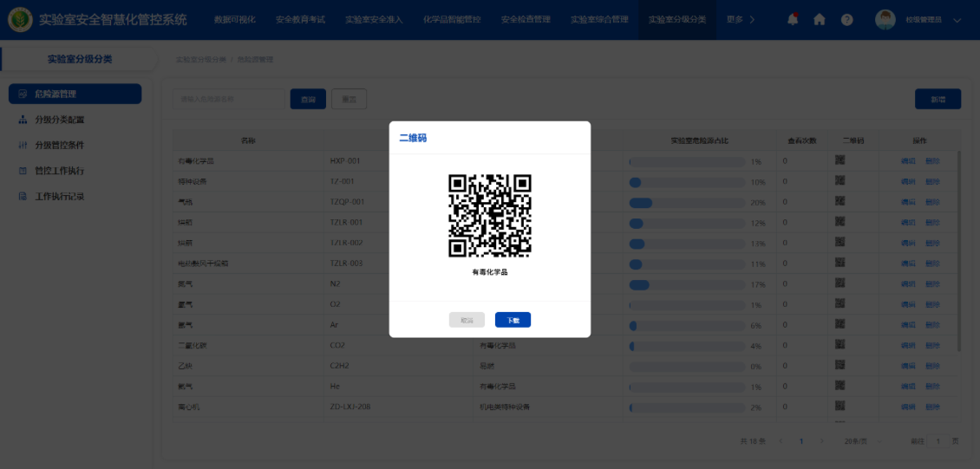
Task: Go to previous page arrow in pagination
Action: (781, 441)
